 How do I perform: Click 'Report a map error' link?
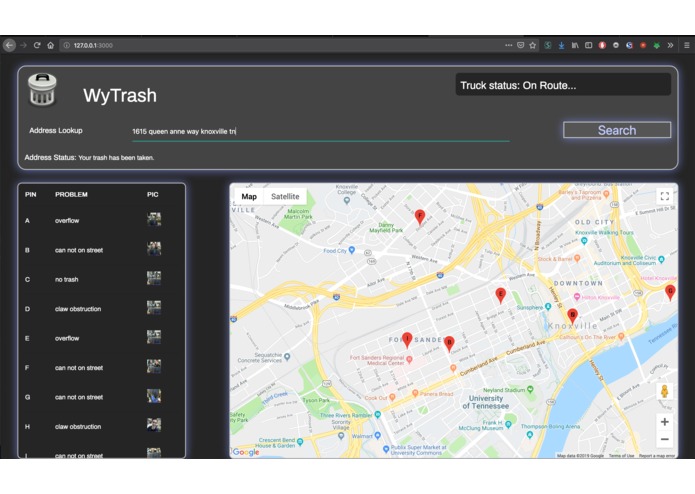656,455
